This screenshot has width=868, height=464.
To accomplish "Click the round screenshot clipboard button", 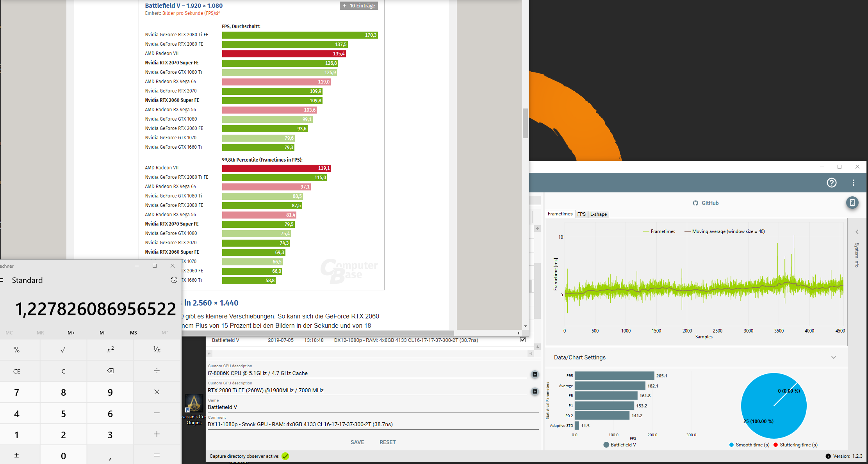I will pyautogui.click(x=852, y=203).
